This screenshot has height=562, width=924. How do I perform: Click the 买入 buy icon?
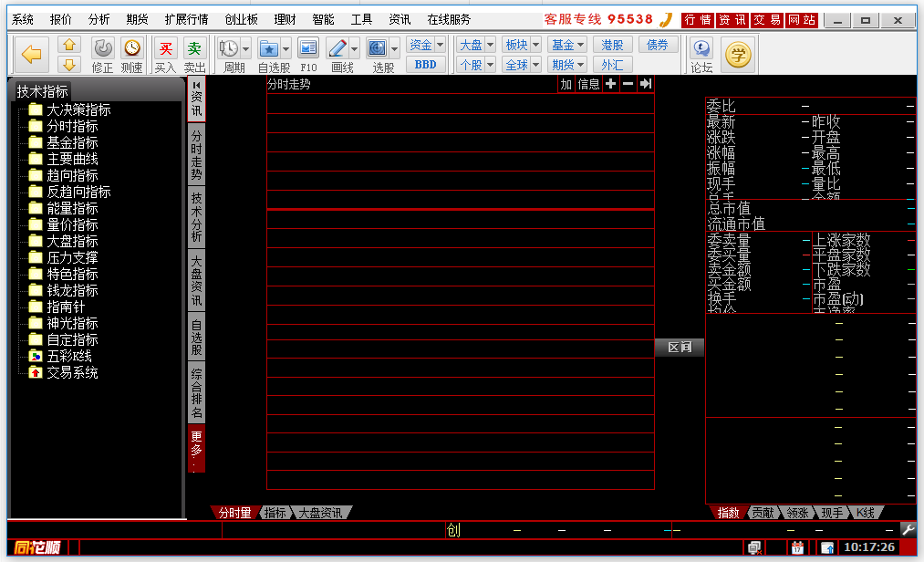165,49
